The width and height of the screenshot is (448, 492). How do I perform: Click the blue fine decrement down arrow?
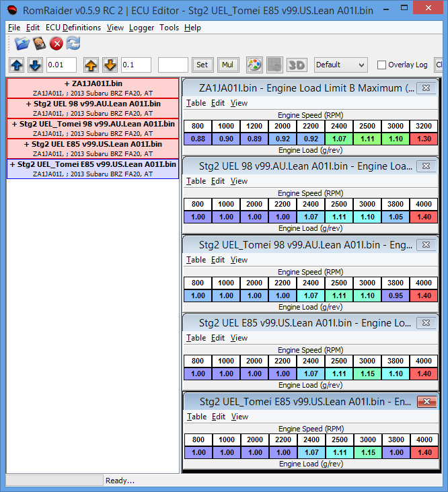35,65
